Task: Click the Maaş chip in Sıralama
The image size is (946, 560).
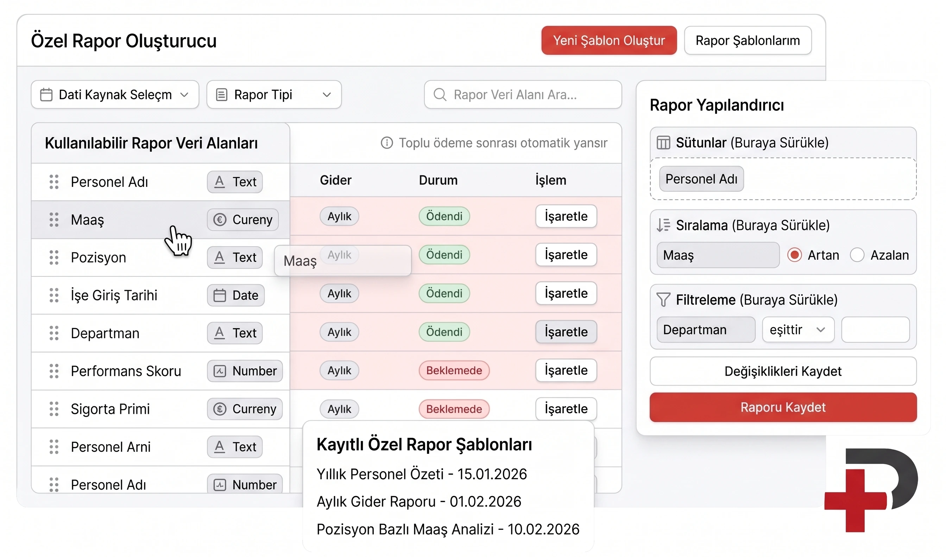Action: [x=718, y=255]
